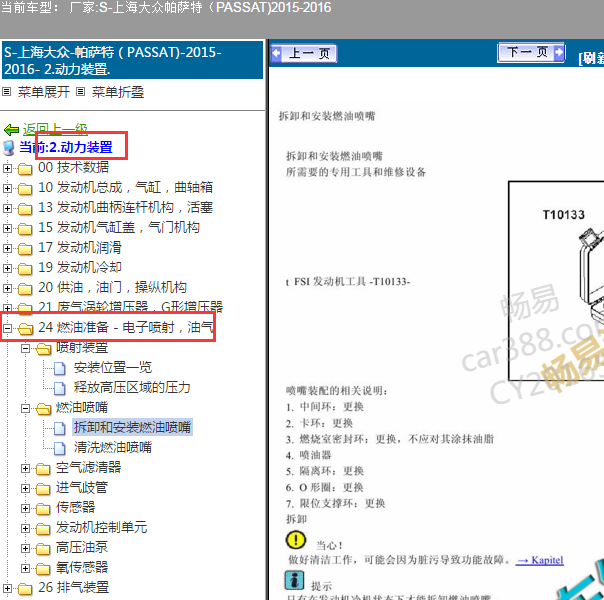Click folder icon of 传感器

(x=43, y=509)
